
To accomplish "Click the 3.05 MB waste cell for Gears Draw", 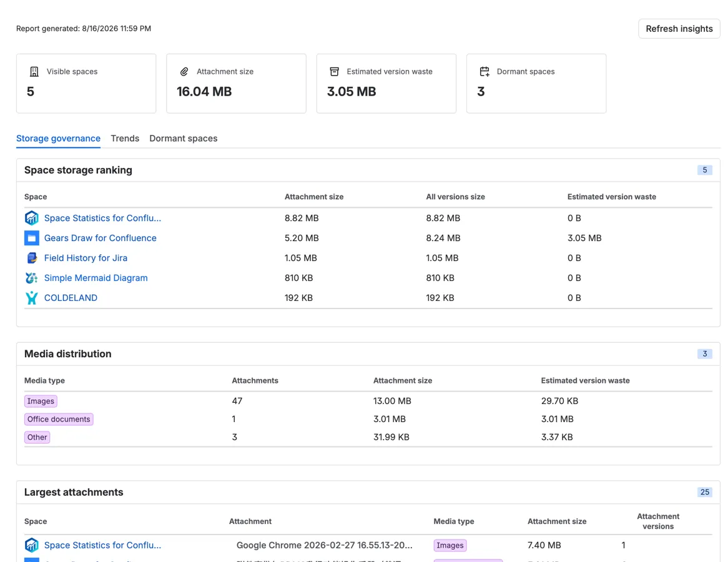I will click(x=584, y=238).
